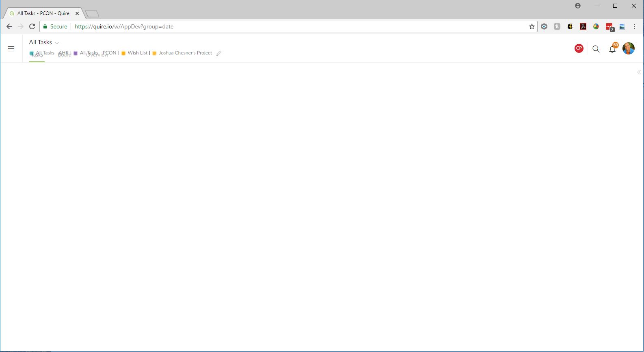
Task: Click the yellow E extension icon
Action: [570, 26]
